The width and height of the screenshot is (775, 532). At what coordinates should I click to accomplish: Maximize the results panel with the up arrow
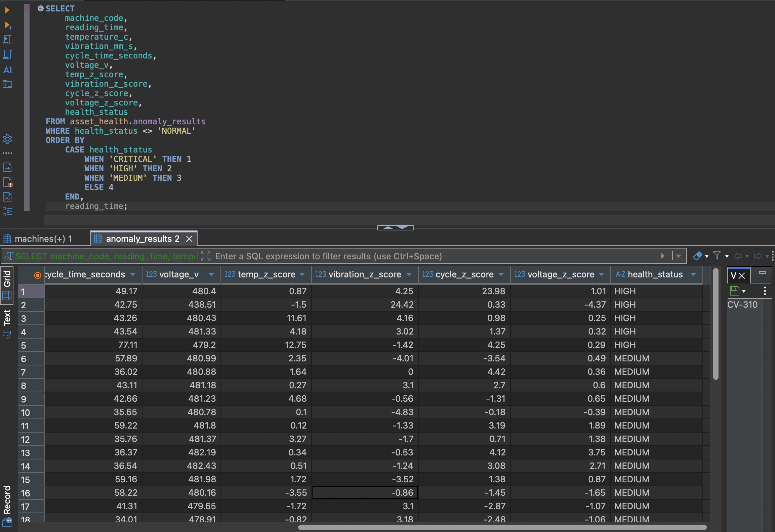coord(388,228)
